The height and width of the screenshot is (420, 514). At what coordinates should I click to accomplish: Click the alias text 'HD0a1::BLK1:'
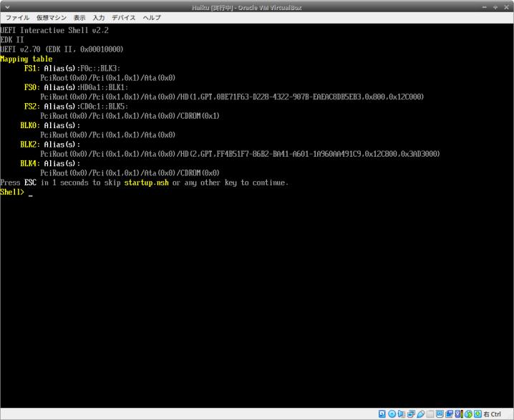click(x=105, y=87)
